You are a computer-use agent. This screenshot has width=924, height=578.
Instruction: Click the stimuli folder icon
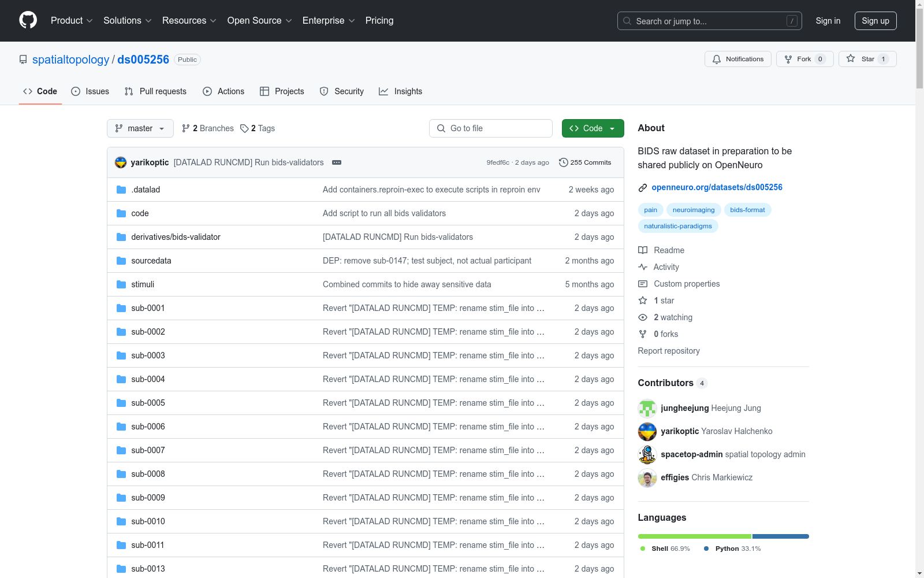(x=121, y=284)
